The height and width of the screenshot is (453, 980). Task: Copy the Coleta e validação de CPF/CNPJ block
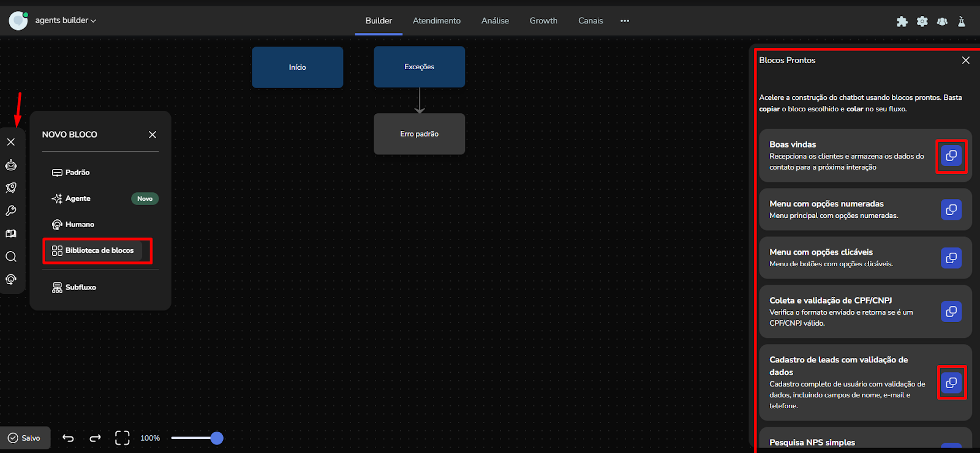[x=951, y=312]
